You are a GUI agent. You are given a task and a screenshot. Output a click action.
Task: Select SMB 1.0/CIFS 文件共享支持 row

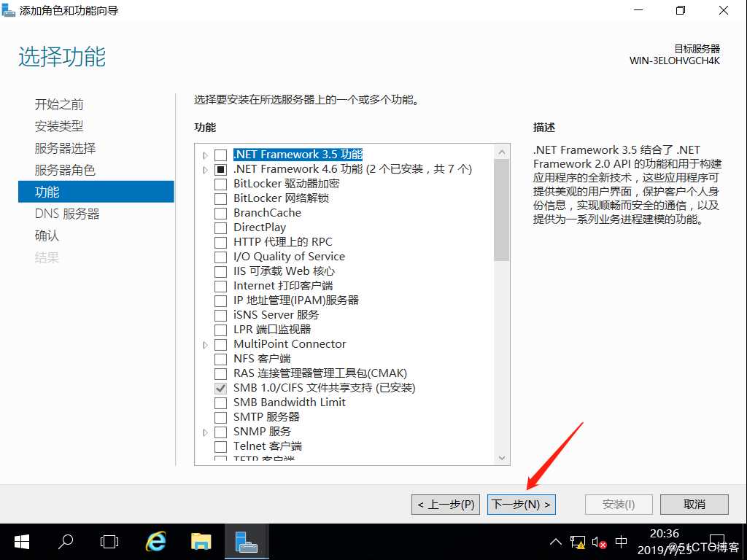324,388
